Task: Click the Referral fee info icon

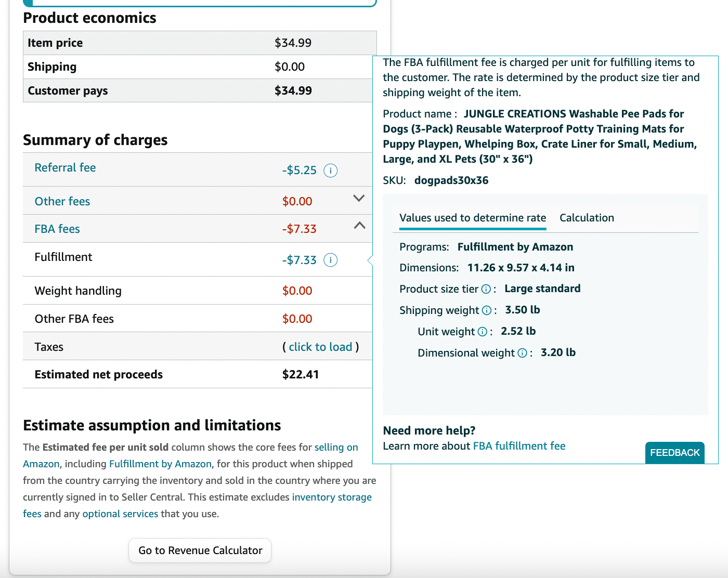Action: 331,170
